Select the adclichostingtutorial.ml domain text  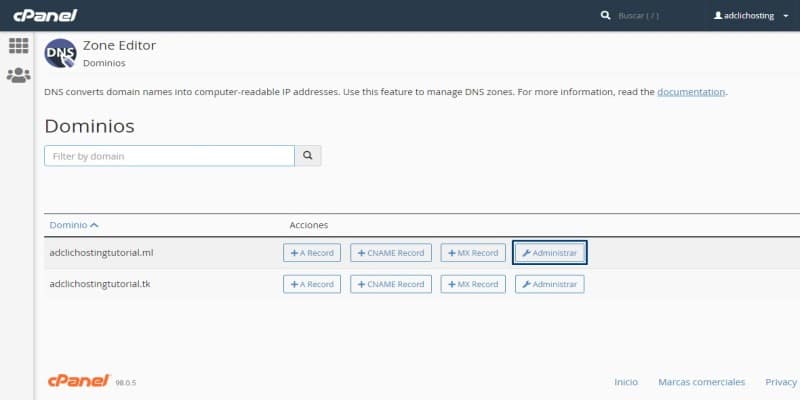tap(102, 253)
